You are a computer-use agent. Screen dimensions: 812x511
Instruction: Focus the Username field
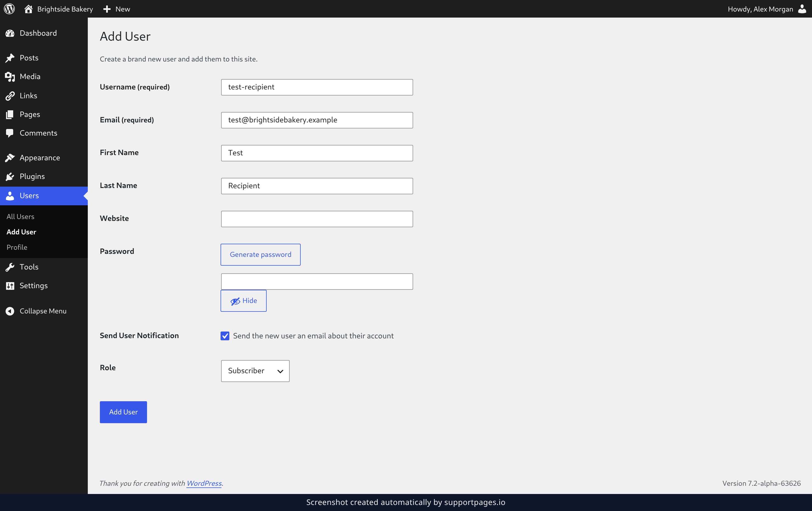point(317,87)
